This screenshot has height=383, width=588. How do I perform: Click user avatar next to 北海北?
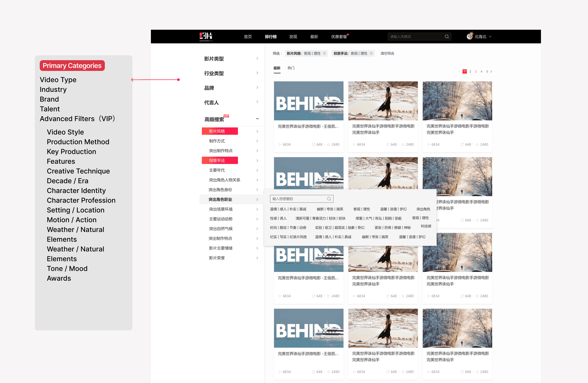point(470,36)
